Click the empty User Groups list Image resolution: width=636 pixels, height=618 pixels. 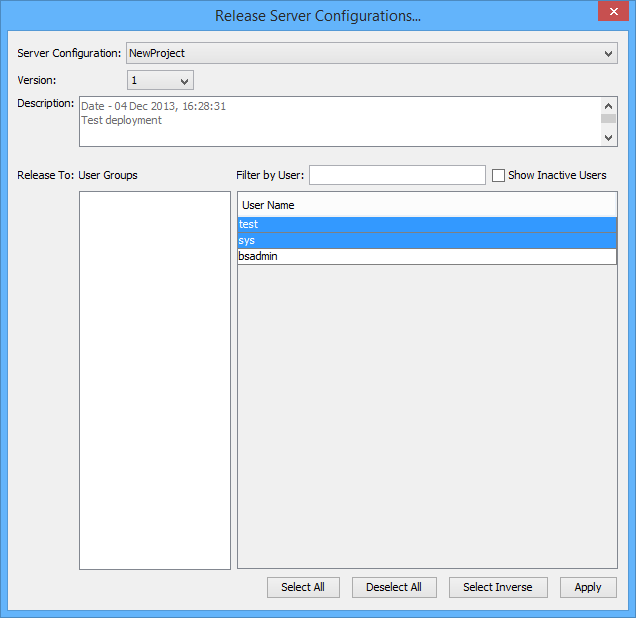coord(155,380)
